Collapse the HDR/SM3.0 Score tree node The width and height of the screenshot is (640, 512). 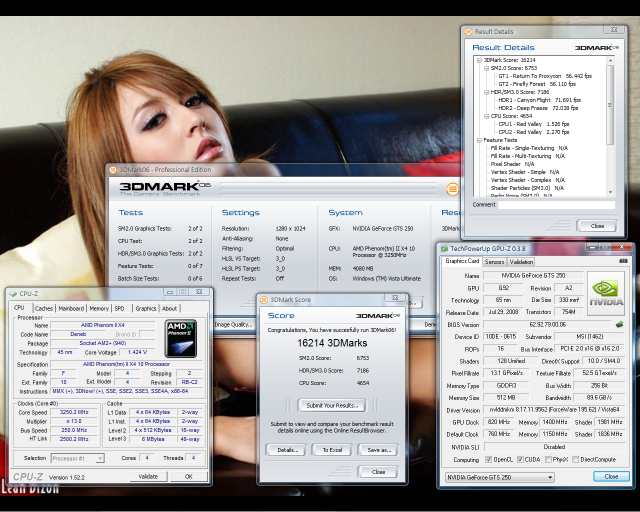point(487,92)
